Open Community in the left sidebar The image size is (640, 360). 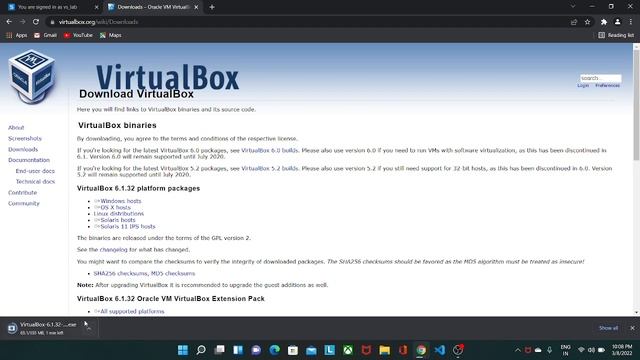pos(24,203)
